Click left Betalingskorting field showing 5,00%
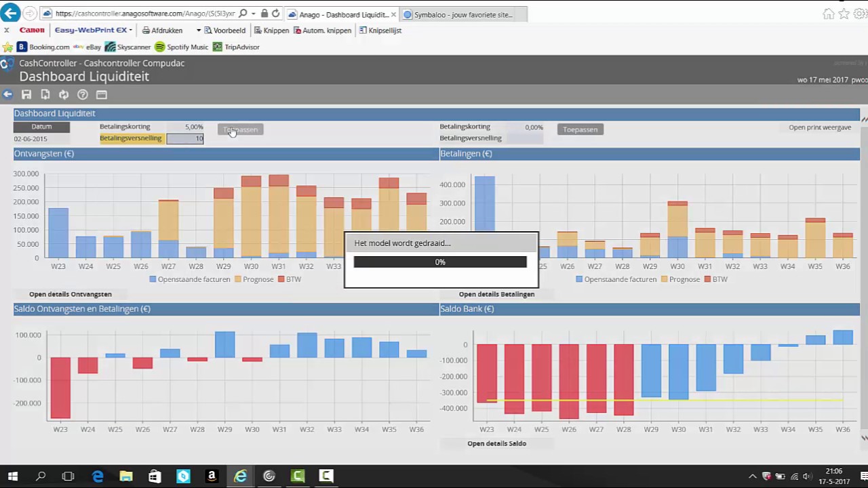Screen dimensions: 868x488 (x=185, y=127)
